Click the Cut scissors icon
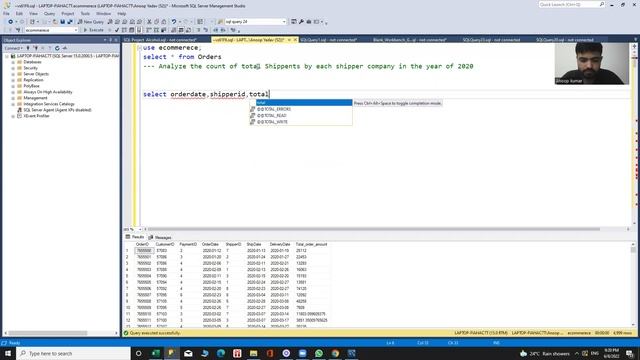 pyautogui.click(x=149, y=22)
